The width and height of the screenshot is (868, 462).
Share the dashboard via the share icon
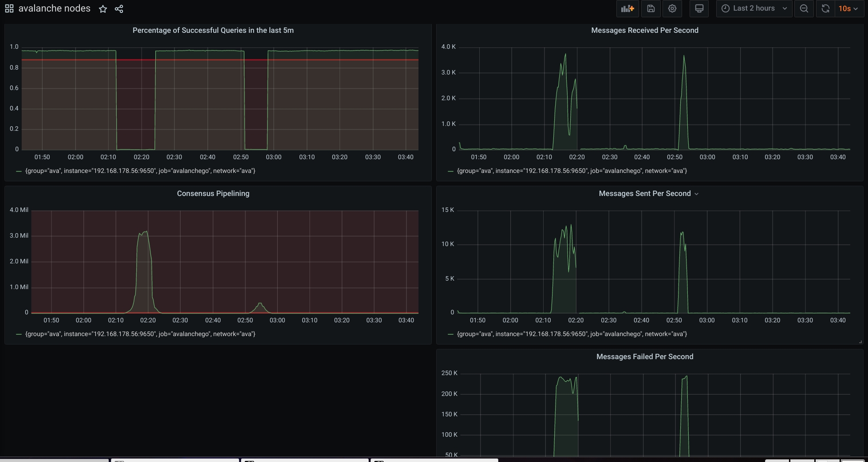[x=118, y=8]
